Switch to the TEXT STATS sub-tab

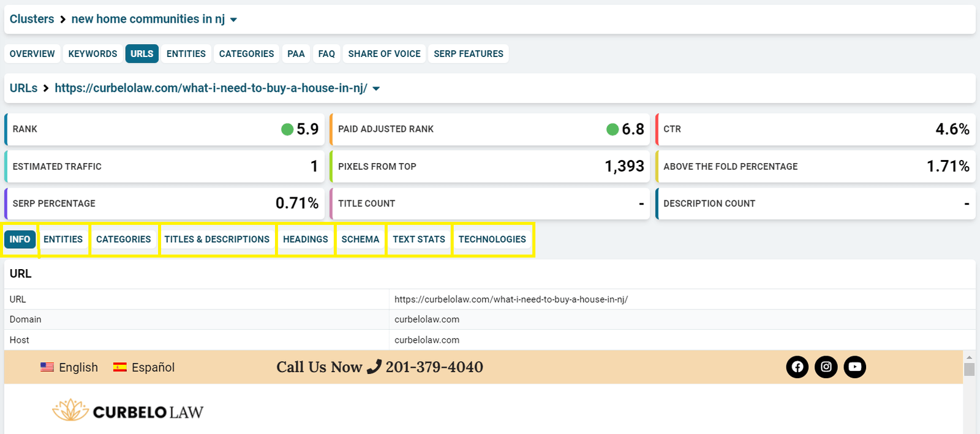click(x=419, y=239)
